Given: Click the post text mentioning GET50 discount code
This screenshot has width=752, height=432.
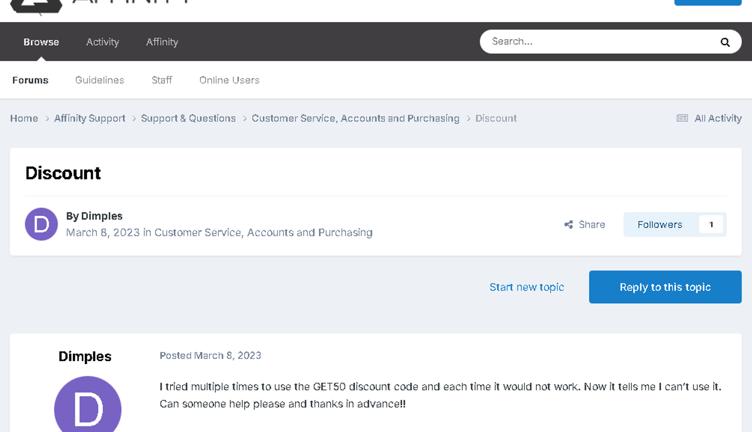Looking at the screenshot, I should tap(440, 395).
